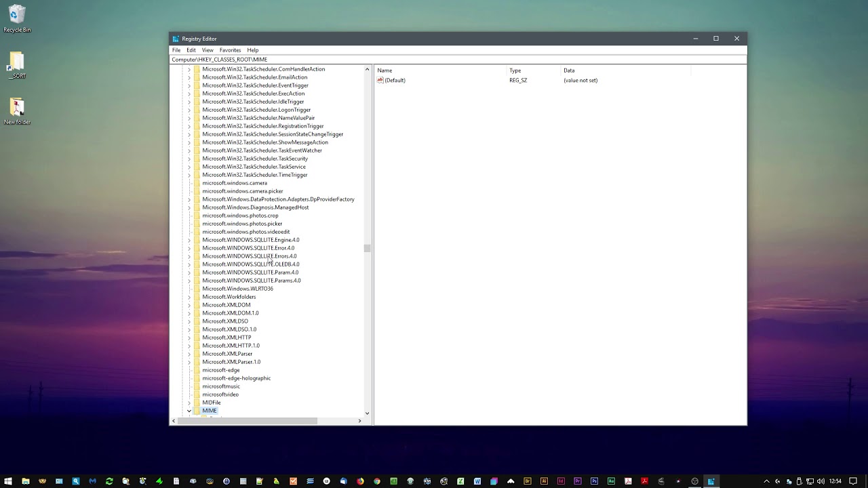Click the vertical scrollbar of the registry tree

coord(367,249)
